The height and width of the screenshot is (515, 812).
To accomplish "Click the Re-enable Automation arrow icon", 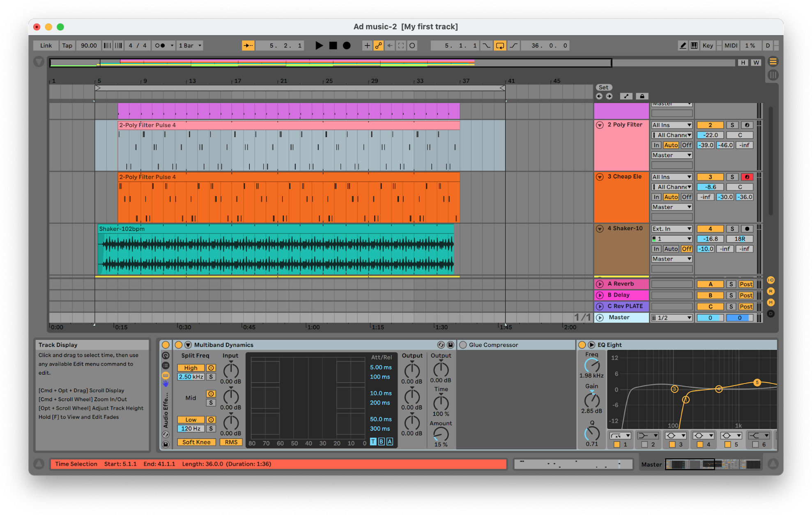I will pos(389,46).
